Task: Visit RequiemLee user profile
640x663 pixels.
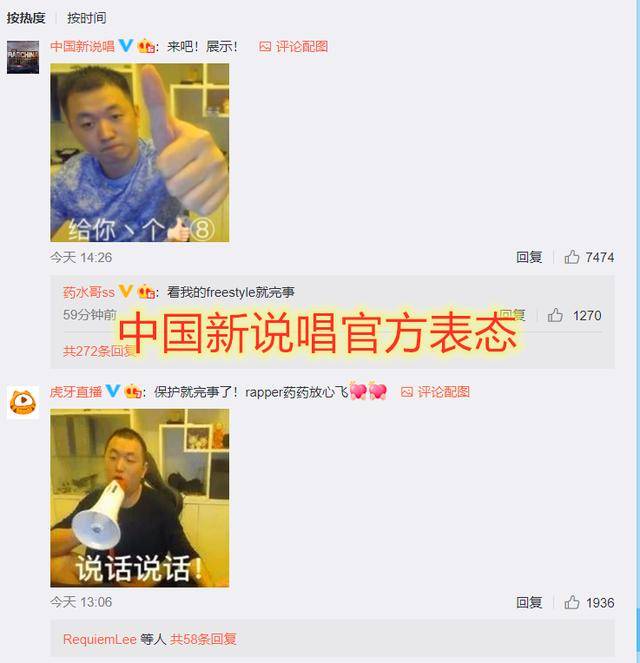Action: coord(100,639)
